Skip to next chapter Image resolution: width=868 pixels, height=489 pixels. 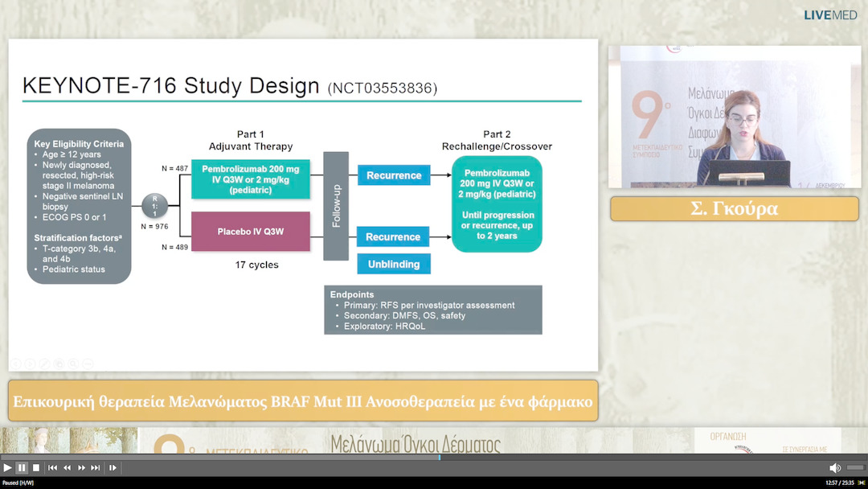[x=96, y=467]
